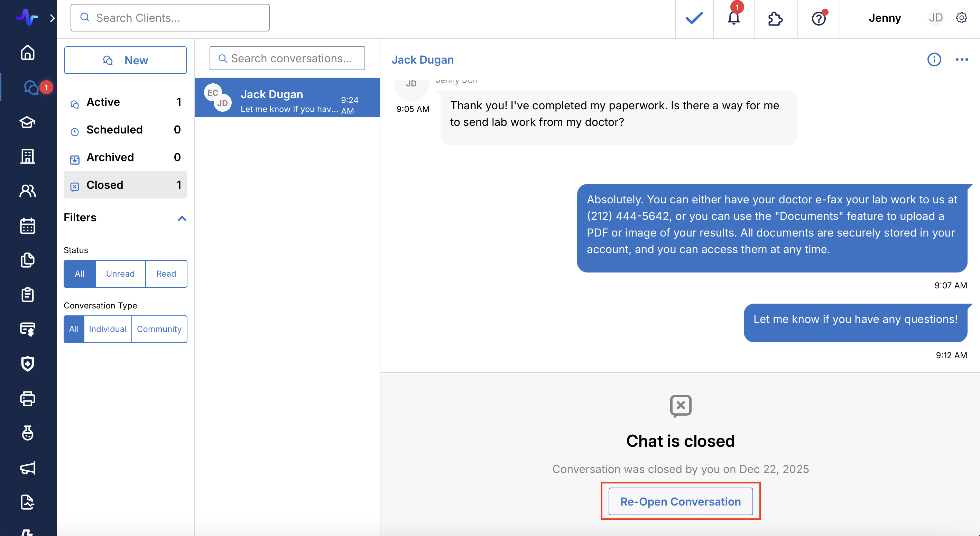Click the conversation info icon
Screen dimensions: 980x536
tap(934, 59)
